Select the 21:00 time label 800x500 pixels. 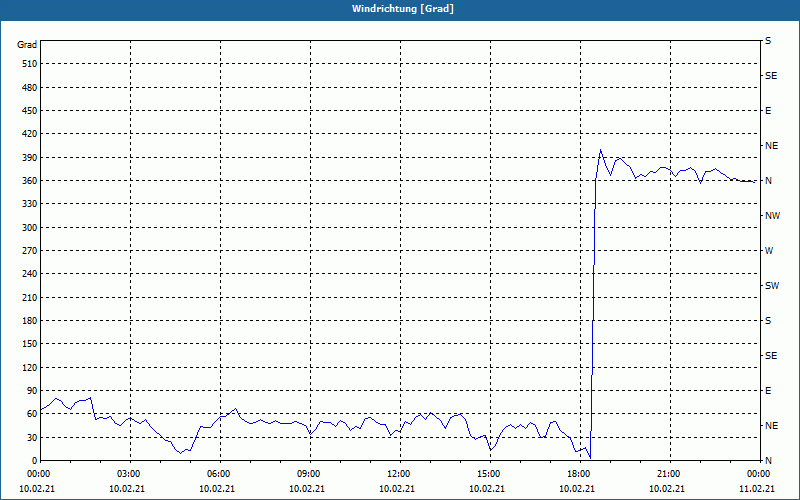click(667, 474)
